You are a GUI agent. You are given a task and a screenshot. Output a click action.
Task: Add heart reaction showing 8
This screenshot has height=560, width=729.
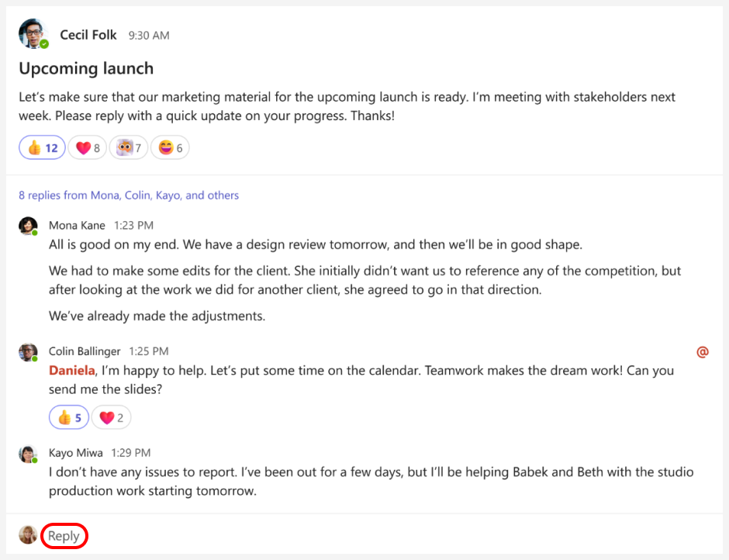coord(88,148)
